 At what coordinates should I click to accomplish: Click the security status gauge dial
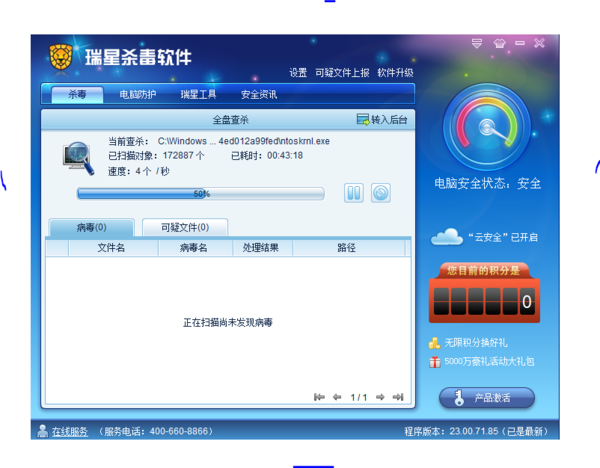(x=487, y=127)
